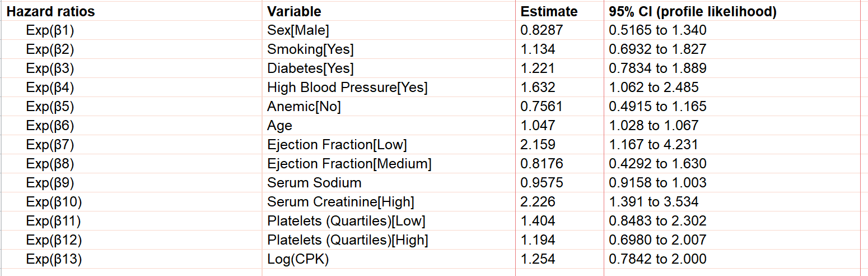
Task: Click confidence interval 0.4292 to 1.630
Action: [x=657, y=164]
